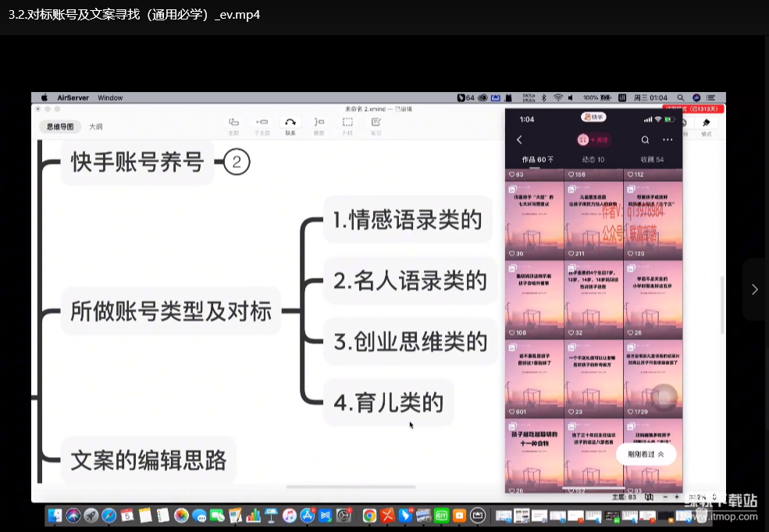Viewport: 769px width, 532px height.
Task: Select the 外框 boundary tool icon
Action: tap(347, 123)
